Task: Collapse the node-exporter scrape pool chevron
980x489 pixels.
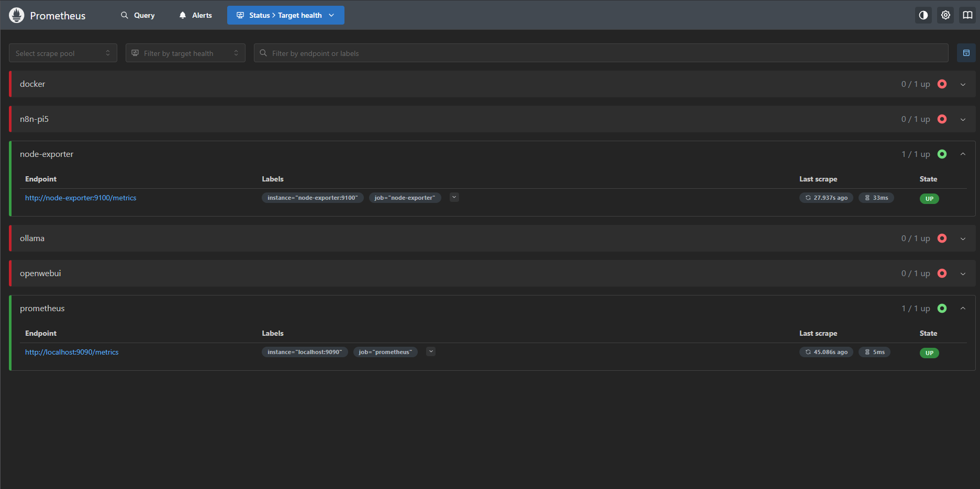Action: click(x=963, y=154)
